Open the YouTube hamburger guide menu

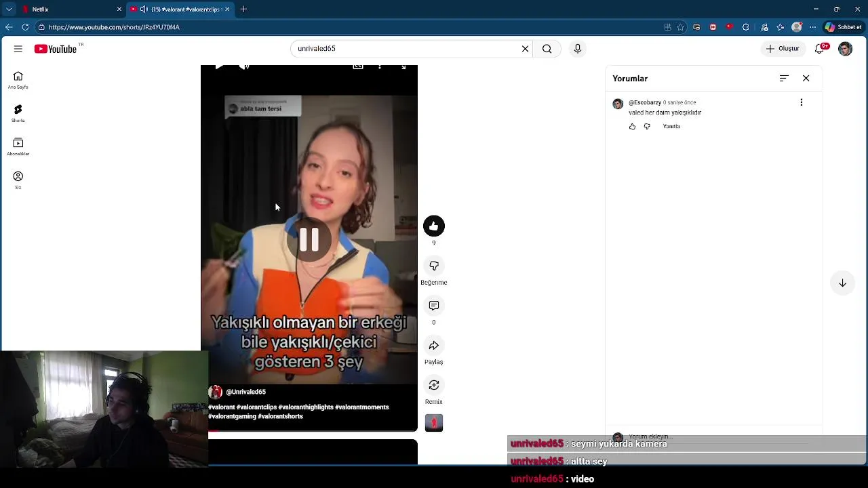(18, 49)
